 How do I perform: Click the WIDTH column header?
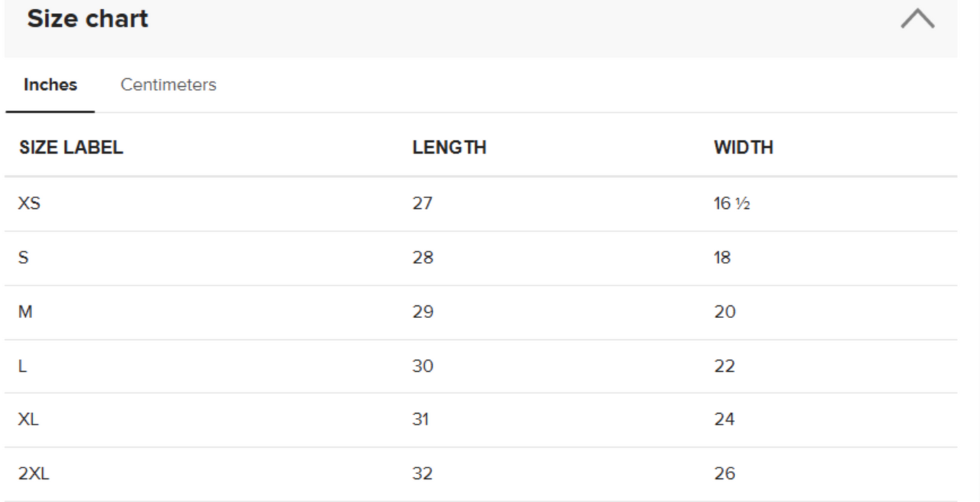pyautogui.click(x=743, y=148)
